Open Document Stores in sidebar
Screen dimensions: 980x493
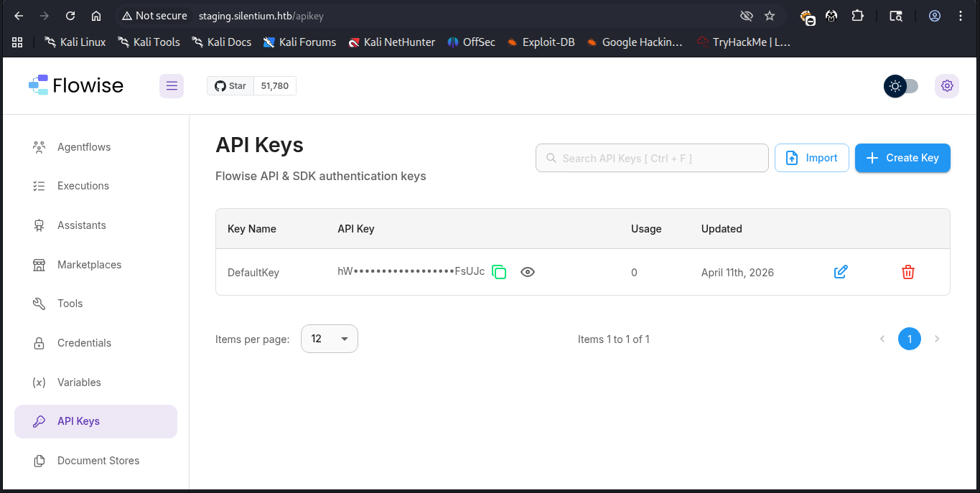tap(95, 461)
